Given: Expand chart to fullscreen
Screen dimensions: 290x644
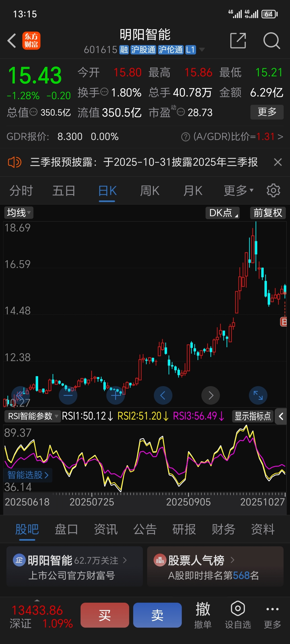Looking at the screenshot, I should coord(258,395).
